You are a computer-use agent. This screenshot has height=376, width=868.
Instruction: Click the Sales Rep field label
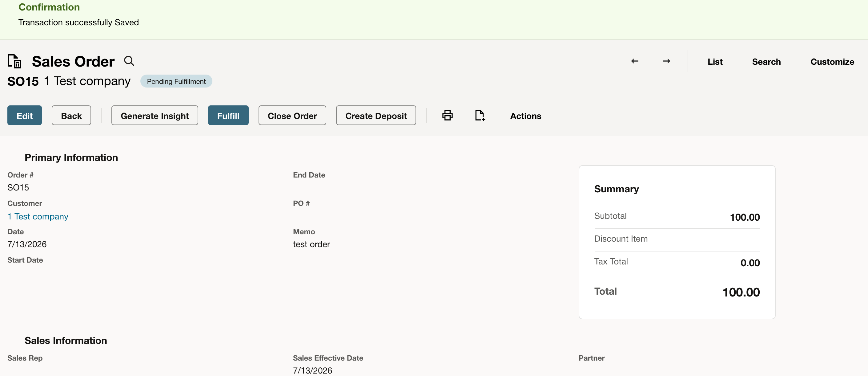tap(25, 358)
